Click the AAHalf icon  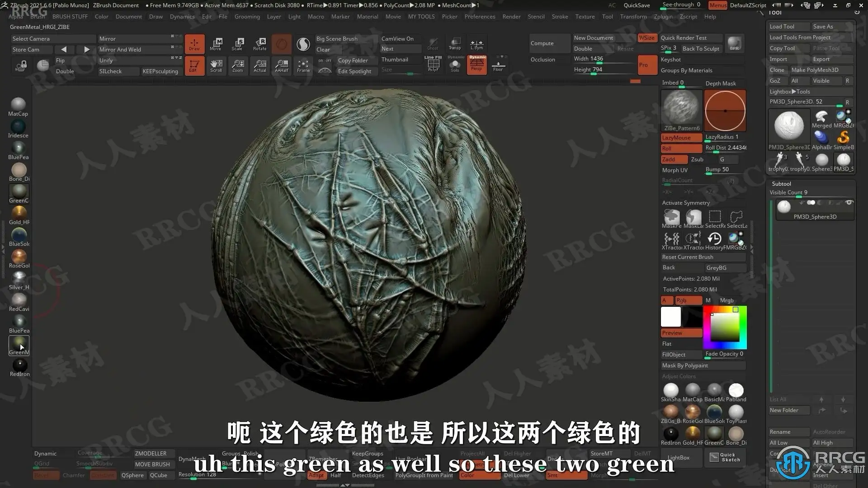click(x=282, y=66)
